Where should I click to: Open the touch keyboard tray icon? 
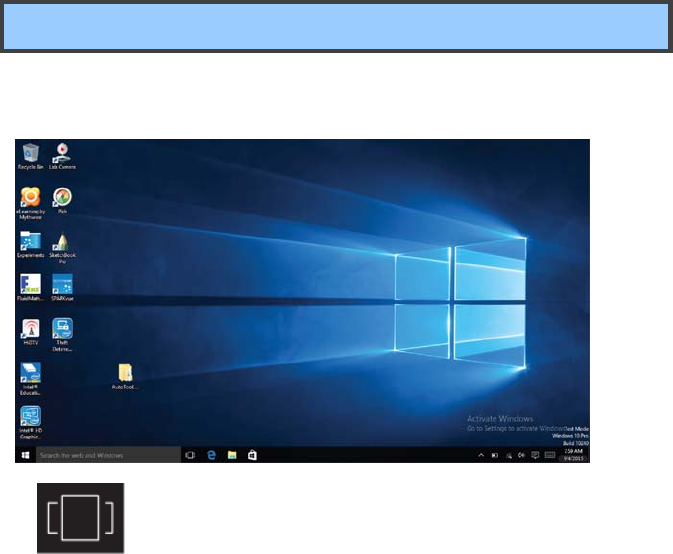click(x=550, y=455)
